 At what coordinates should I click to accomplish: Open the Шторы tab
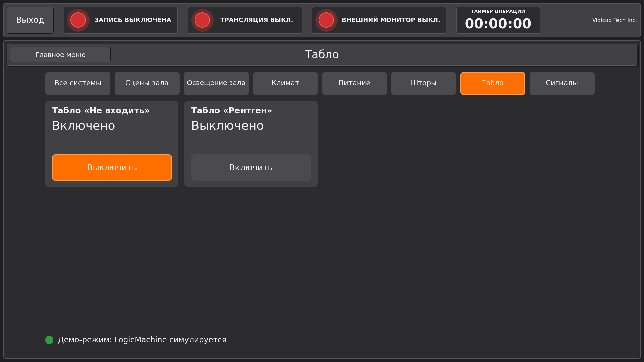tap(423, 83)
